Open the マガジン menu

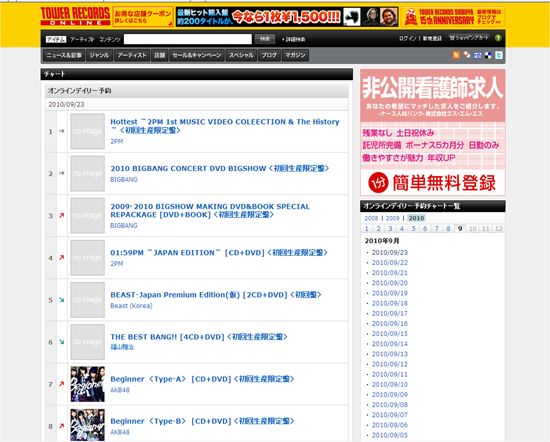coord(295,55)
